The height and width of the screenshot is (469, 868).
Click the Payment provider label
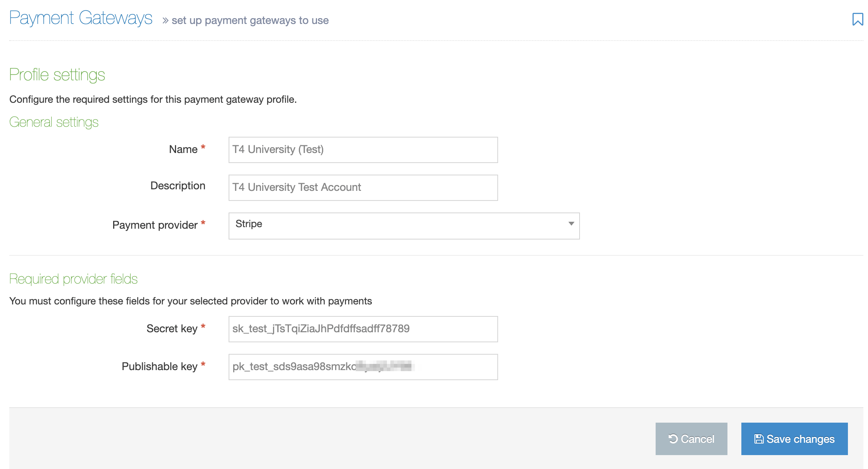click(x=155, y=225)
